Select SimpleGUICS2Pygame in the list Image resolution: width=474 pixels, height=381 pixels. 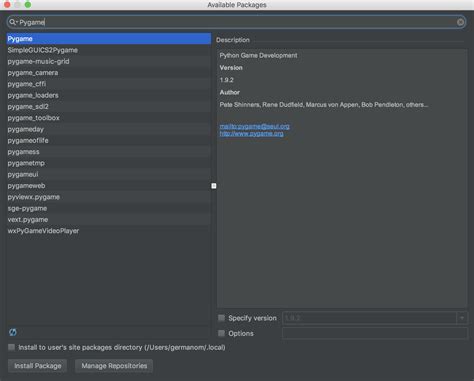coord(109,50)
